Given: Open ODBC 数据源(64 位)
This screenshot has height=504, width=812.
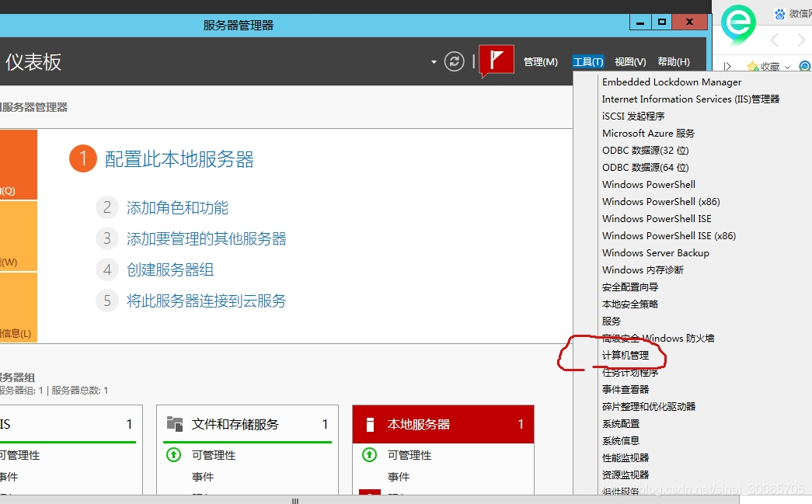Looking at the screenshot, I should point(645,167).
